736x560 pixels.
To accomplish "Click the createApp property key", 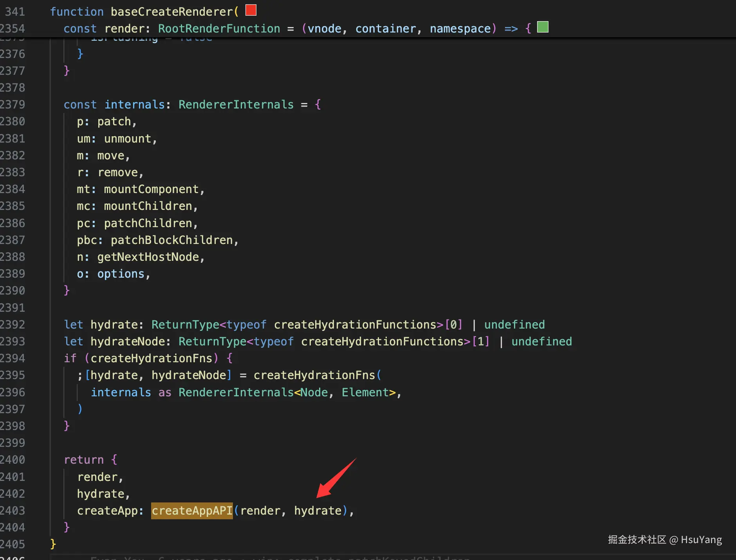I will (x=107, y=511).
